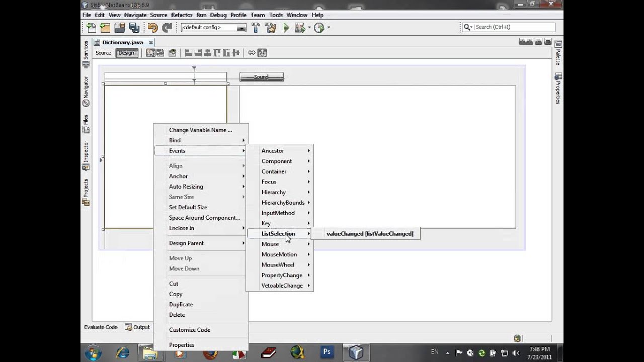Expand the Anchor submenu
Viewport: 644px width, 362px height.
201,176
